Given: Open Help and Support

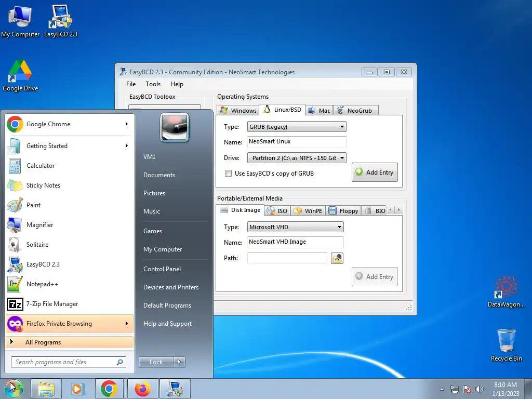Looking at the screenshot, I should coord(167,324).
